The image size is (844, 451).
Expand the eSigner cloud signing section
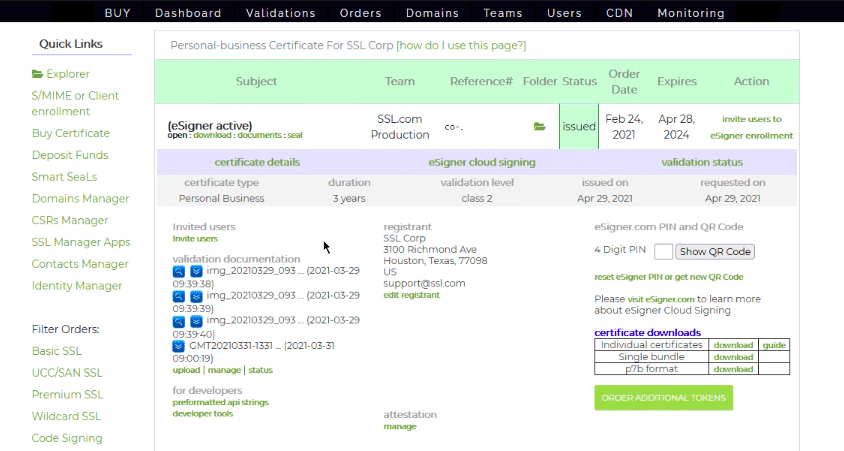coord(481,162)
